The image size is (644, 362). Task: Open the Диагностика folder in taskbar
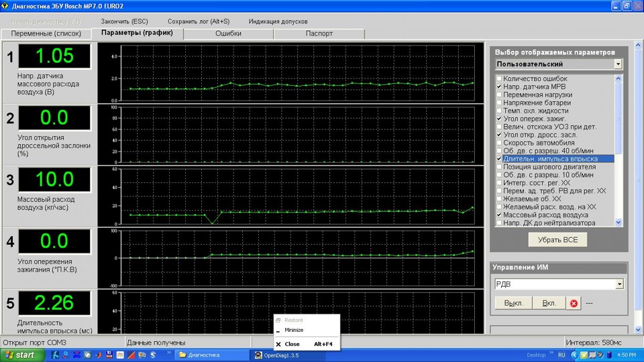[x=209, y=355]
